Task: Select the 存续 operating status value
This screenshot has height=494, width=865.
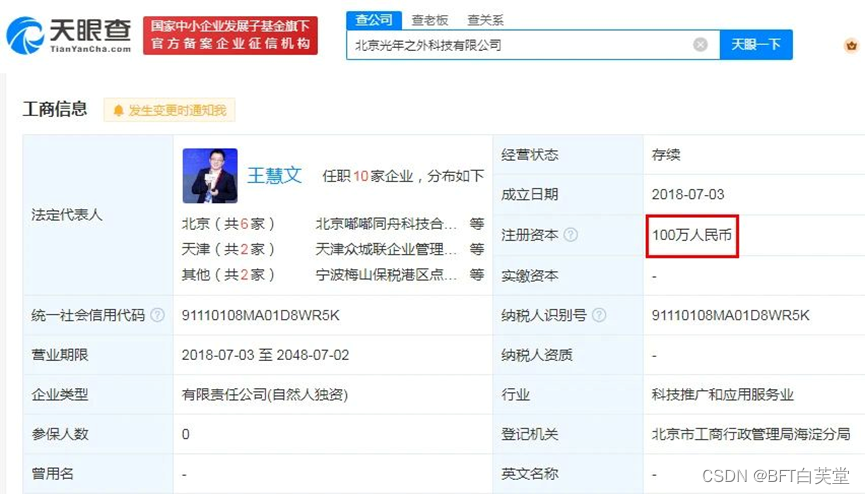Action: coord(666,155)
